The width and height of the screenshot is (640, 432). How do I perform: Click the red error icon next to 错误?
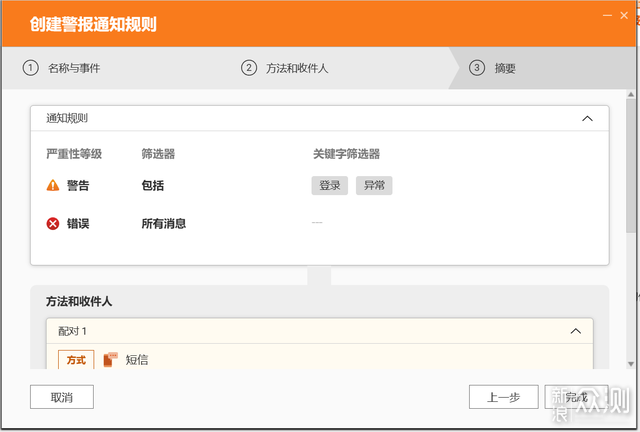53,224
